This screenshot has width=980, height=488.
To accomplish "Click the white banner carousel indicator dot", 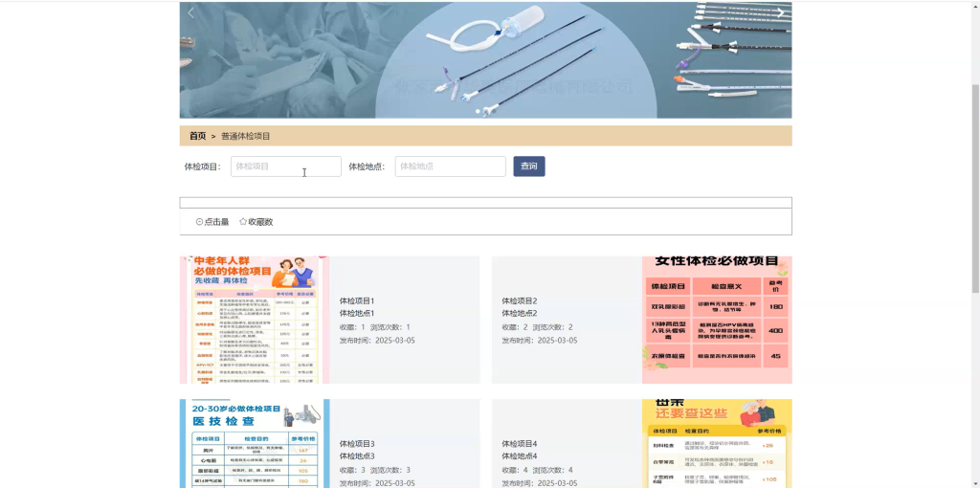I will click(x=479, y=111).
